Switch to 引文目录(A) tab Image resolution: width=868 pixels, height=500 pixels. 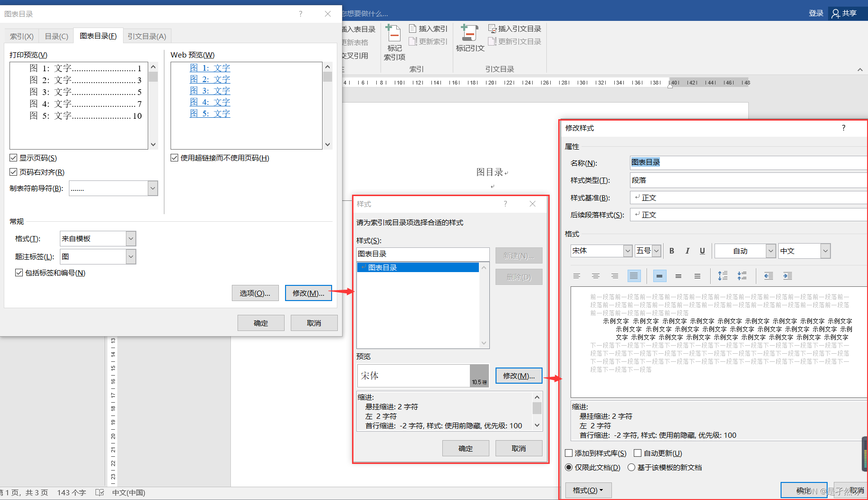tap(147, 36)
